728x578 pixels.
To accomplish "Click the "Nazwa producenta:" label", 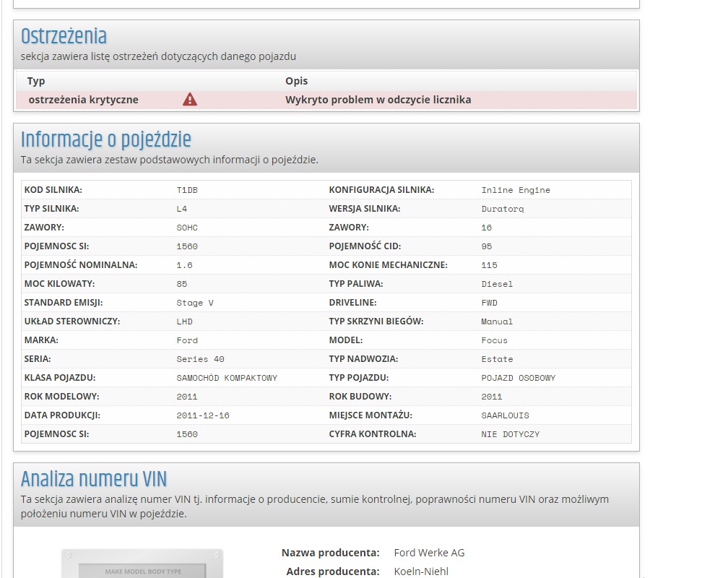I will tap(331, 553).
